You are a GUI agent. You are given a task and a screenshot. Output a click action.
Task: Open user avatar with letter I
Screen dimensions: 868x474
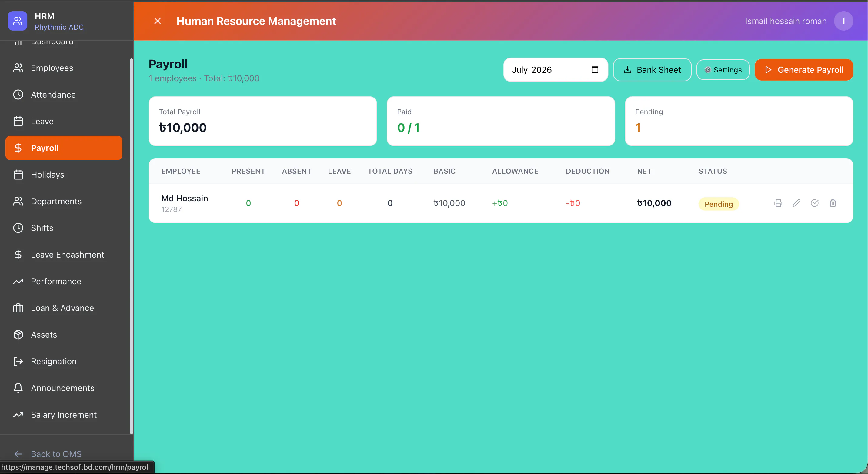click(x=843, y=21)
